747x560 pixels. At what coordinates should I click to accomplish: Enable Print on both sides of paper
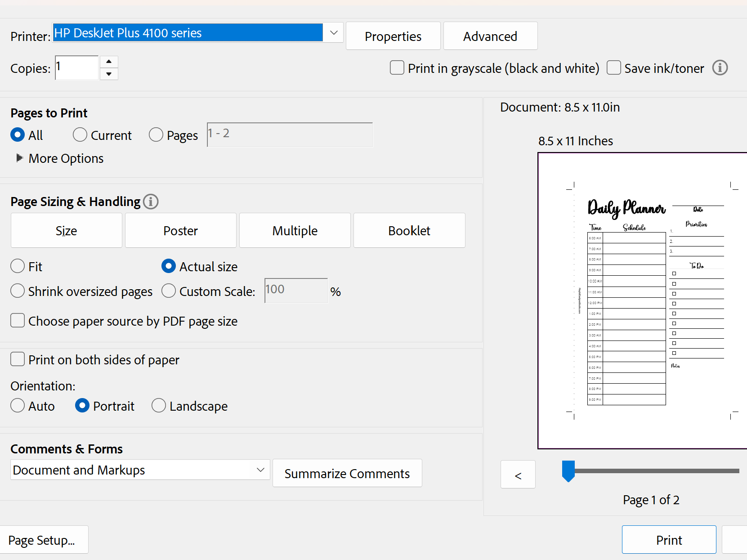pos(18,359)
